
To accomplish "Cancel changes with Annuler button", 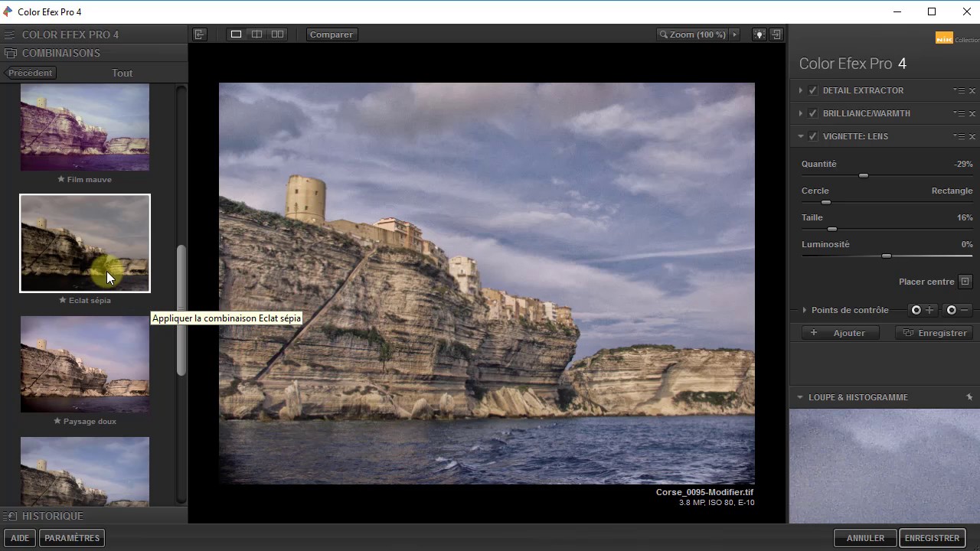I will [866, 538].
